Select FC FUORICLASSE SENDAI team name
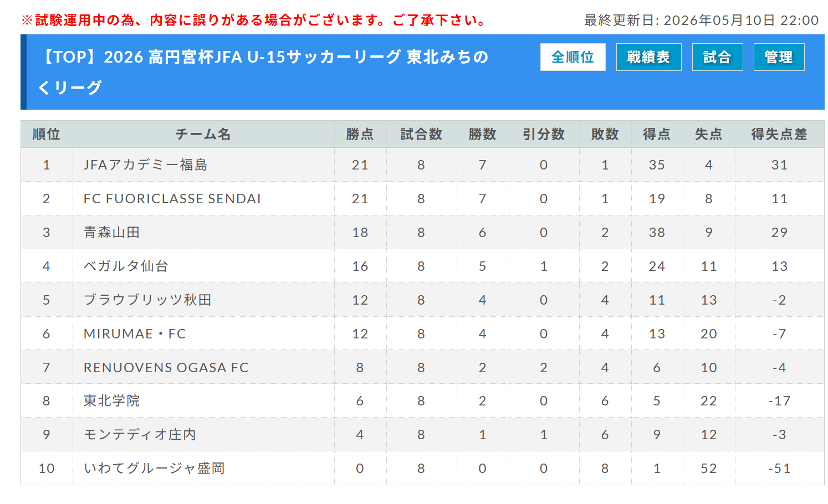 pyautogui.click(x=172, y=198)
